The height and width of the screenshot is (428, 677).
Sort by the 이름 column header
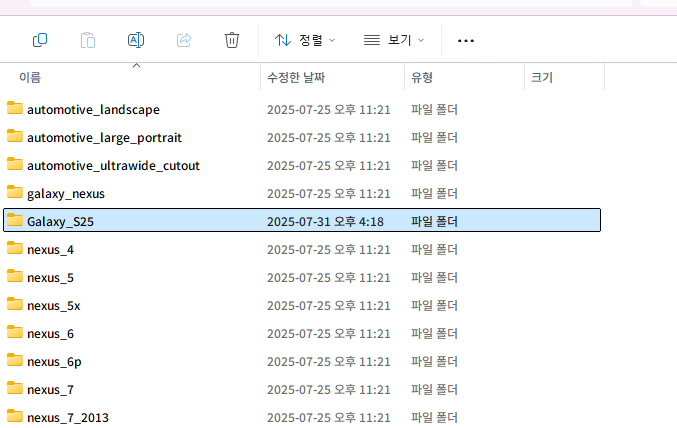point(30,77)
